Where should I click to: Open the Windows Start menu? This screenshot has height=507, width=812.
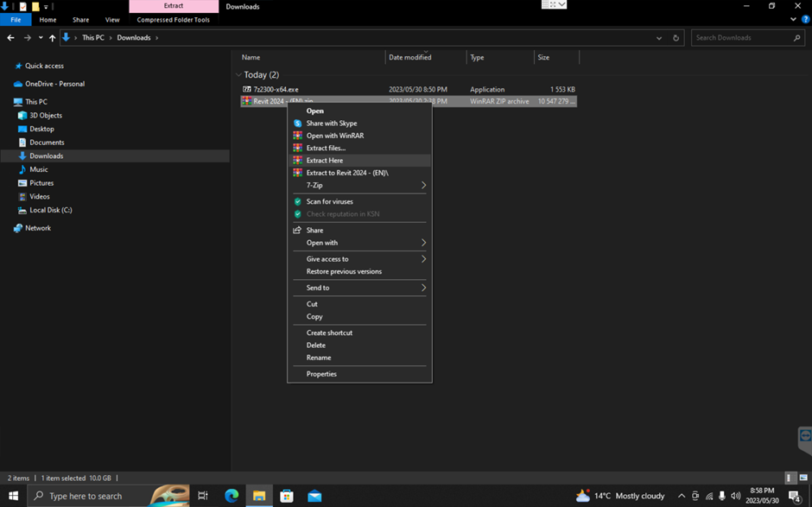pyautogui.click(x=14, y=496)
